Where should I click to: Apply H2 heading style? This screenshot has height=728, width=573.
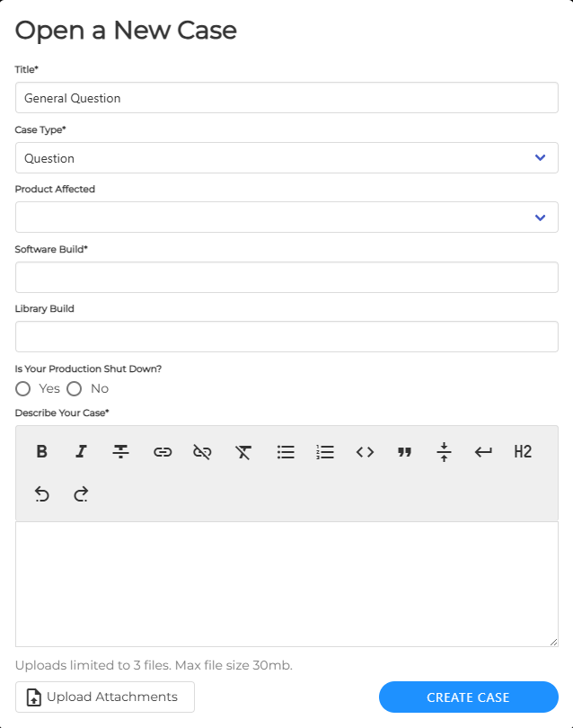pyautogui.click(x=523, y=451)
